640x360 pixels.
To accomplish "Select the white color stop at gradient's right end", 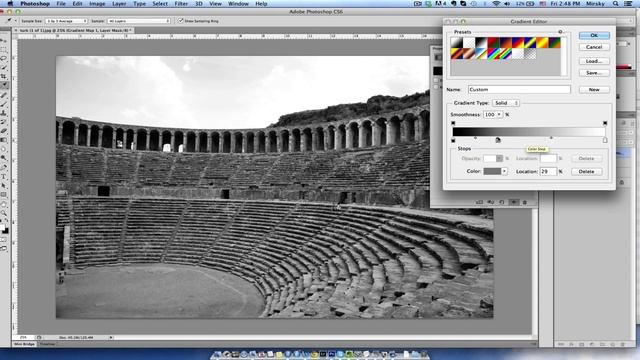I will click(605, 140).
